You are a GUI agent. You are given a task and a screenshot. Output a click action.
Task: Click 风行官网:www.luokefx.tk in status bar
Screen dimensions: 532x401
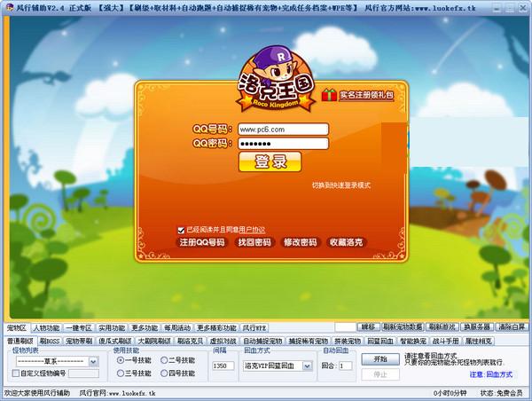tap(117, 393)
